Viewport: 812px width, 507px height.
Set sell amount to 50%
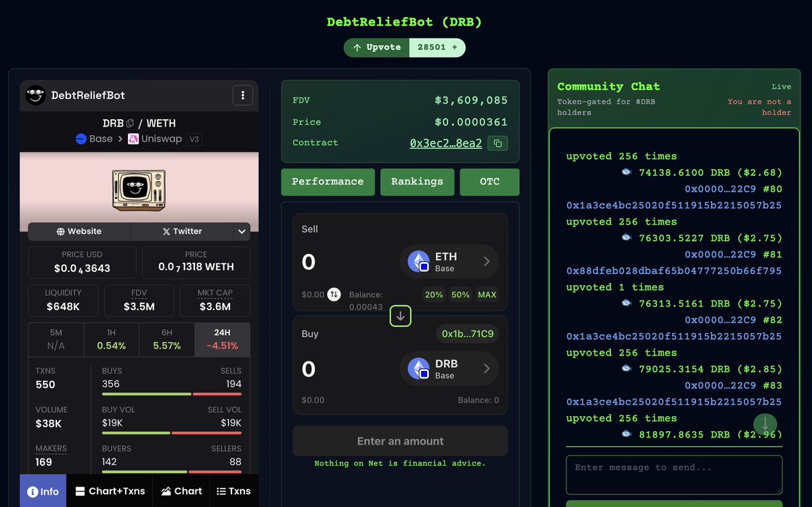click(x=461, y=294)
